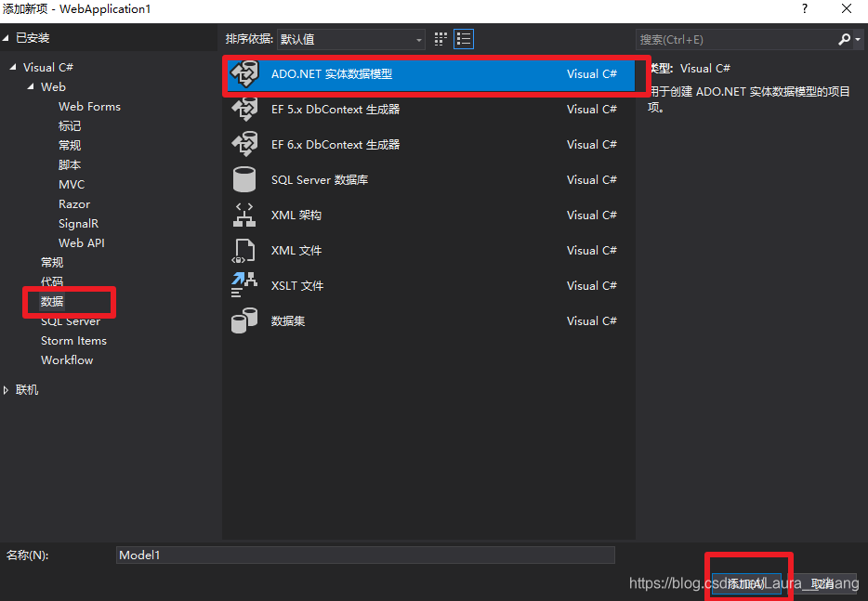Click the 取消 button
This screenshot has height=601, width=868.
(823, 584)
